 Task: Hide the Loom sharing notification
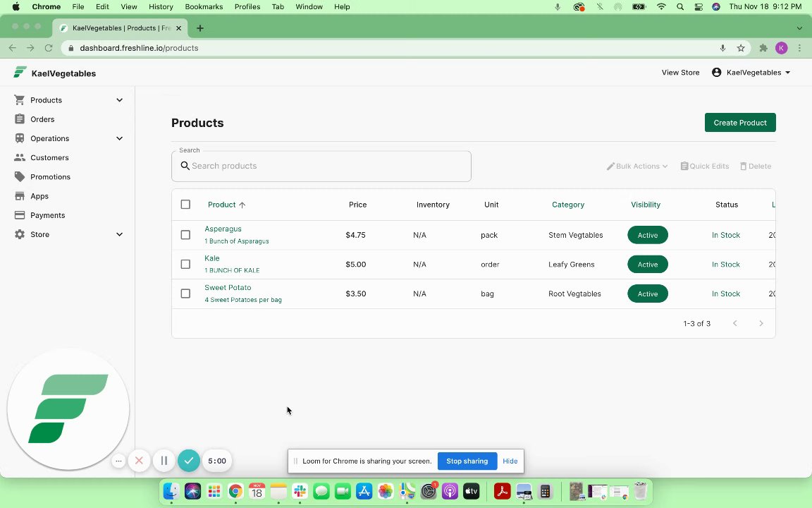(510, 461)
